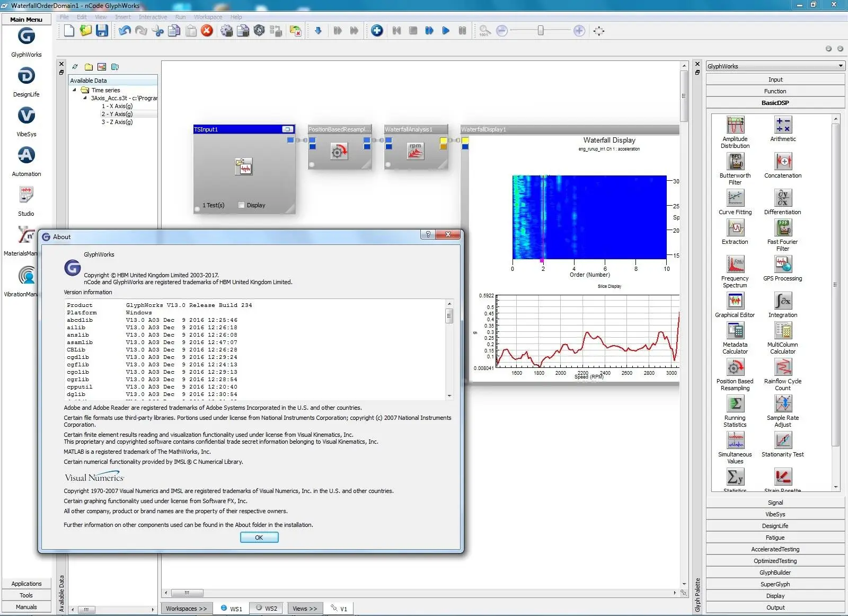
Task: Expand the Function palette section
Action: click(775, 91)
